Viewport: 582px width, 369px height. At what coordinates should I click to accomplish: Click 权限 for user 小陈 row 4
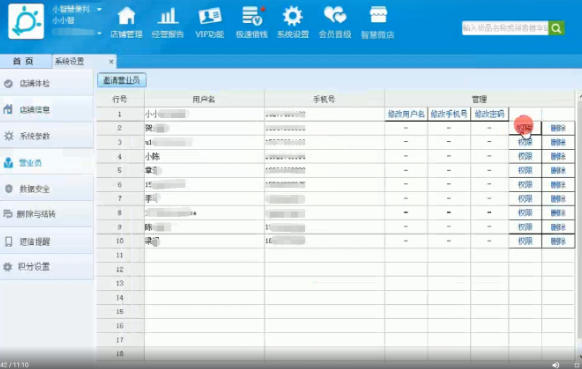tap(525, 156)
